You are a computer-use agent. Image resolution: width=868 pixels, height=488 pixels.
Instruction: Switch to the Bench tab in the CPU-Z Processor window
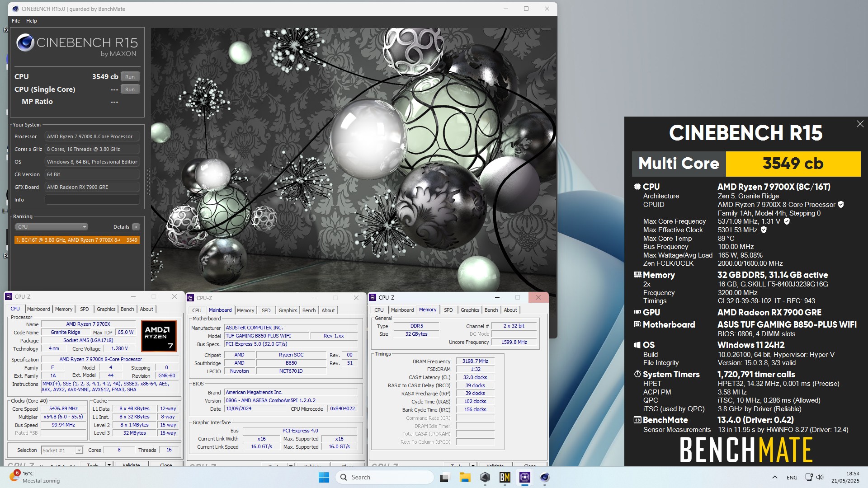pyautogui.click(x=127, y=309)
